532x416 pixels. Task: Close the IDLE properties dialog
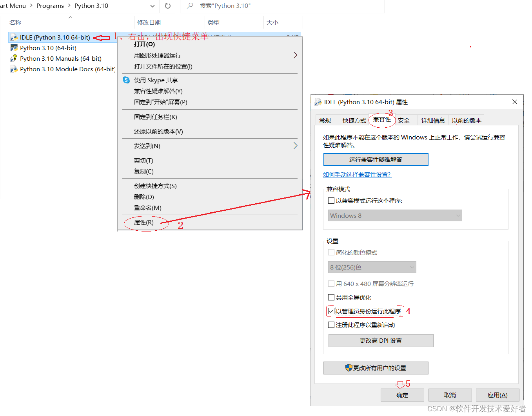515,102
